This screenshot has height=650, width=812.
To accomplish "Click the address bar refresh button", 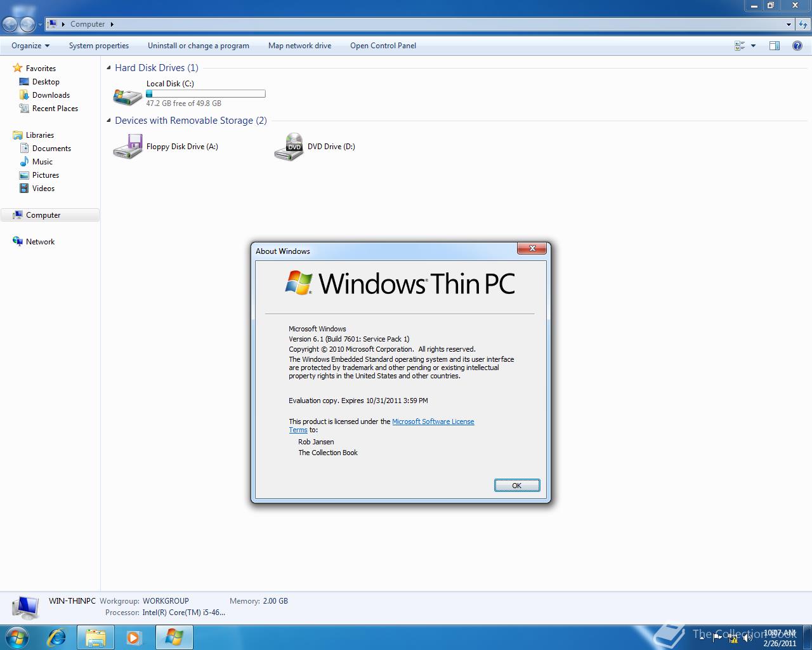I will (803, 24).
